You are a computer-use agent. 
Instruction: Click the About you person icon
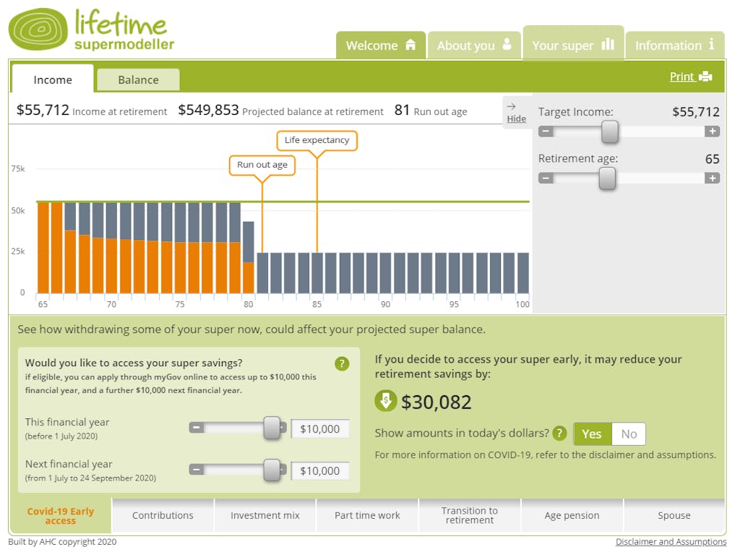(507, 44)
